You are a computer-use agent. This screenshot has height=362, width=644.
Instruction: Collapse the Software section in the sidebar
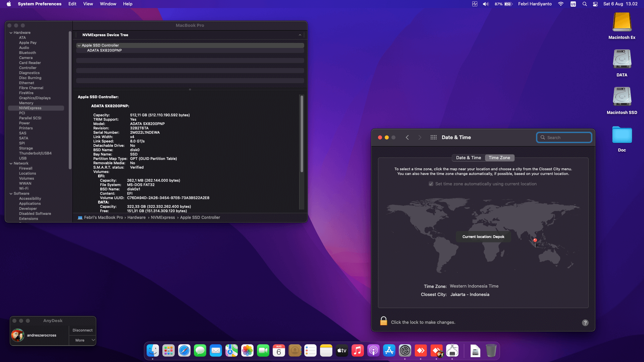tap(11, 194)
